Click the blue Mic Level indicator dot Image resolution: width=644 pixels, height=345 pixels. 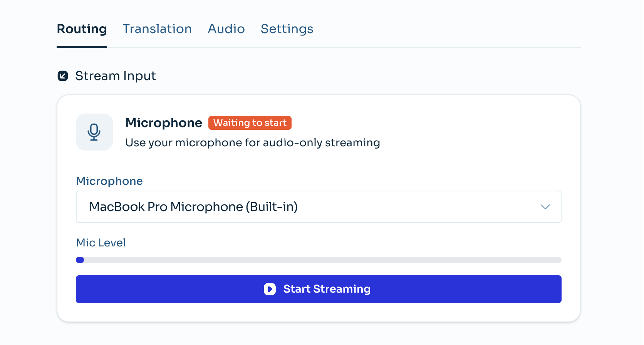[x=80, y=260]
